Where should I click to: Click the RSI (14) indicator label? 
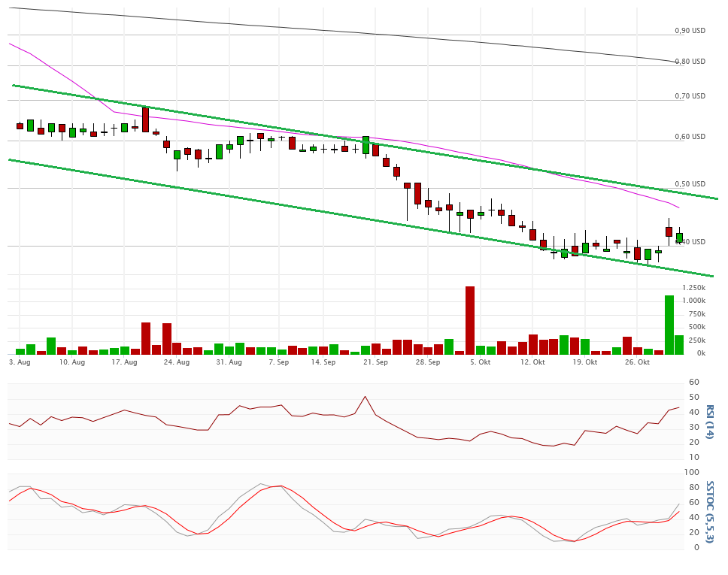(x=709, y=422)
